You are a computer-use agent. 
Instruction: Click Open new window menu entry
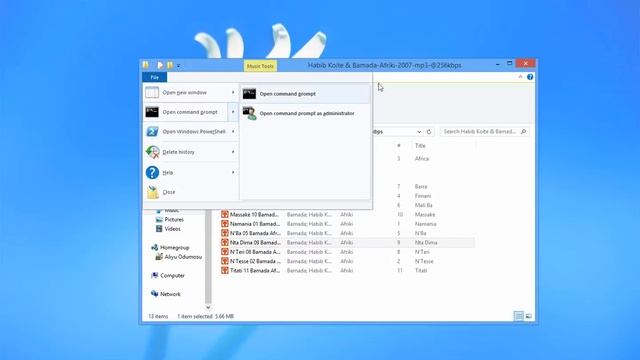[190, 93]
